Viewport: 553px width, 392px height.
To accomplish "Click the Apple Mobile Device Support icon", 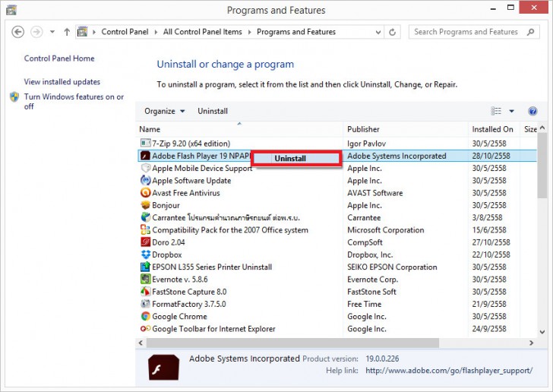I will 145,168.
